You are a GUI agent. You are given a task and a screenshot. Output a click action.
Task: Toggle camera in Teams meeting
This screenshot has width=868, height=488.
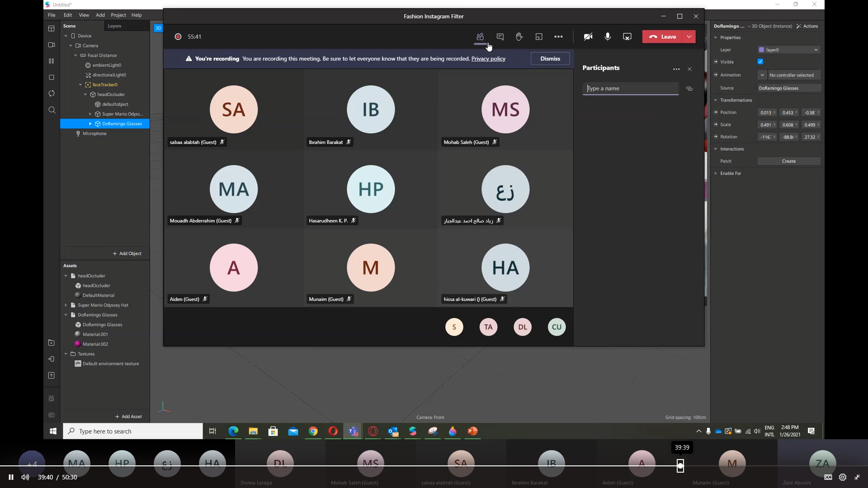(588, 37)
